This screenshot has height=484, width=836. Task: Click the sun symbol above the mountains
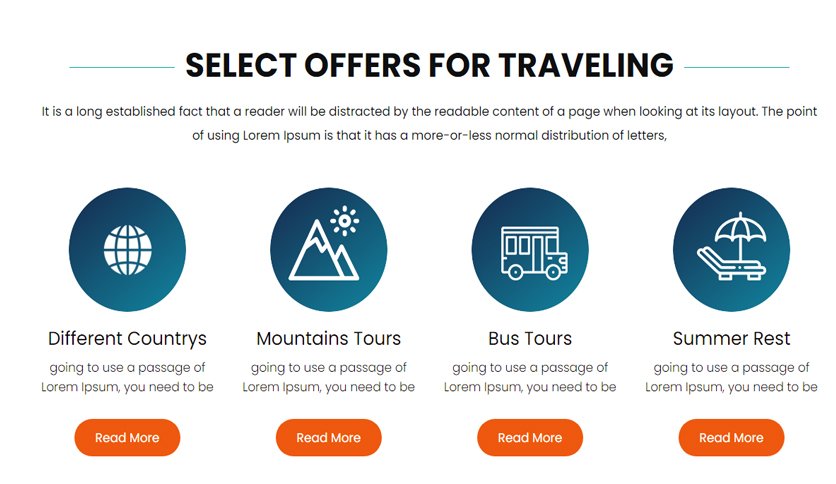[x=344, y=221]
